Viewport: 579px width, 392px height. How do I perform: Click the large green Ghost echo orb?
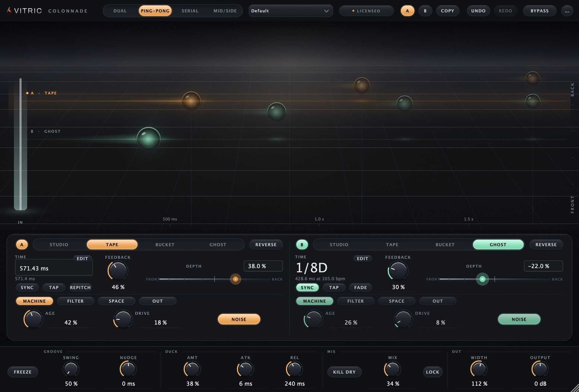click(x=148, y=139)
